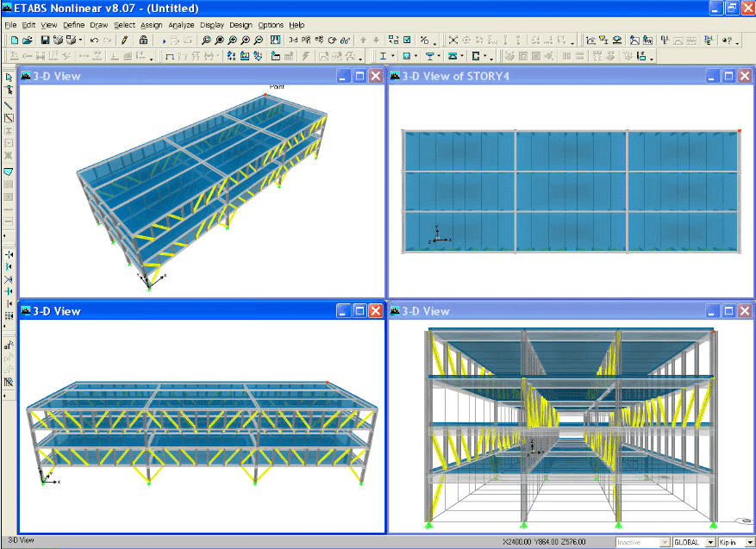Click the pencil Refresh Window icon

click(124, 41)
